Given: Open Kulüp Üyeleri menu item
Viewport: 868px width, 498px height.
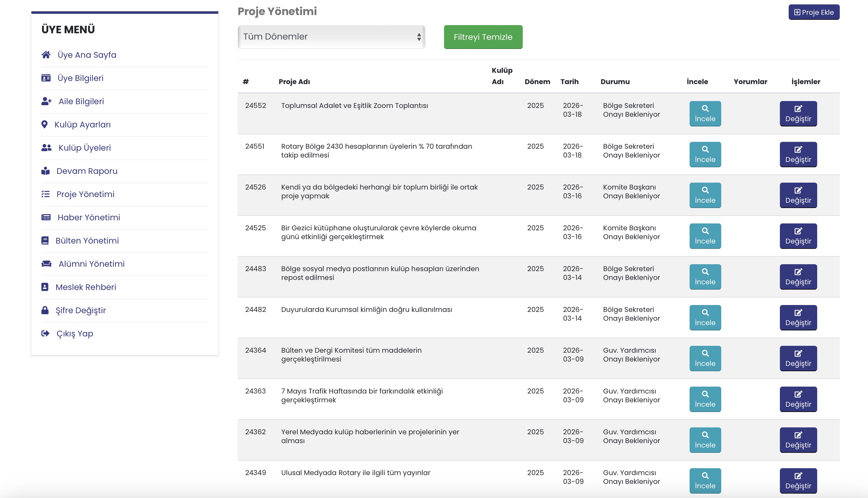Looking at the screenshot, I should 84,148.
